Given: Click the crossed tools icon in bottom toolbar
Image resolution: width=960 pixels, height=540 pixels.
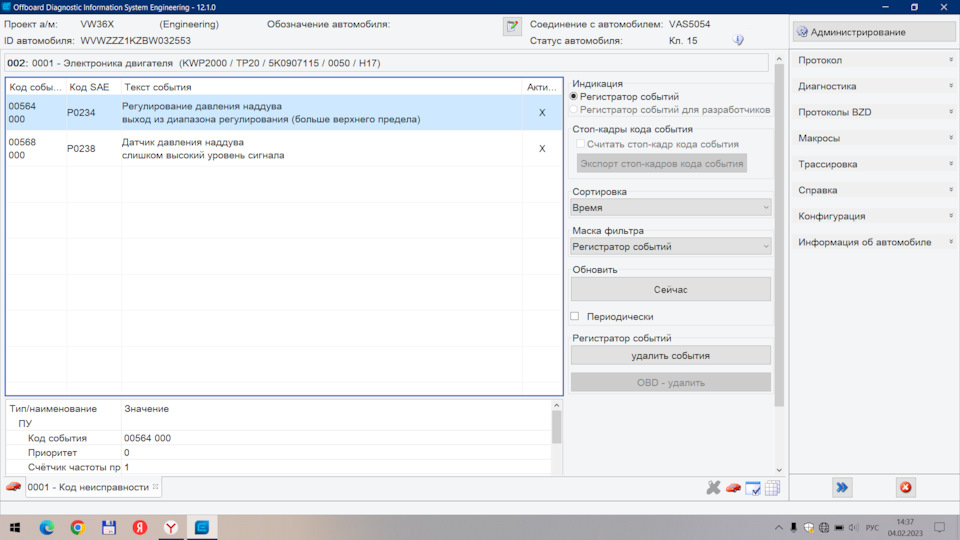Looking at the screenshot, I should (713, 487).
